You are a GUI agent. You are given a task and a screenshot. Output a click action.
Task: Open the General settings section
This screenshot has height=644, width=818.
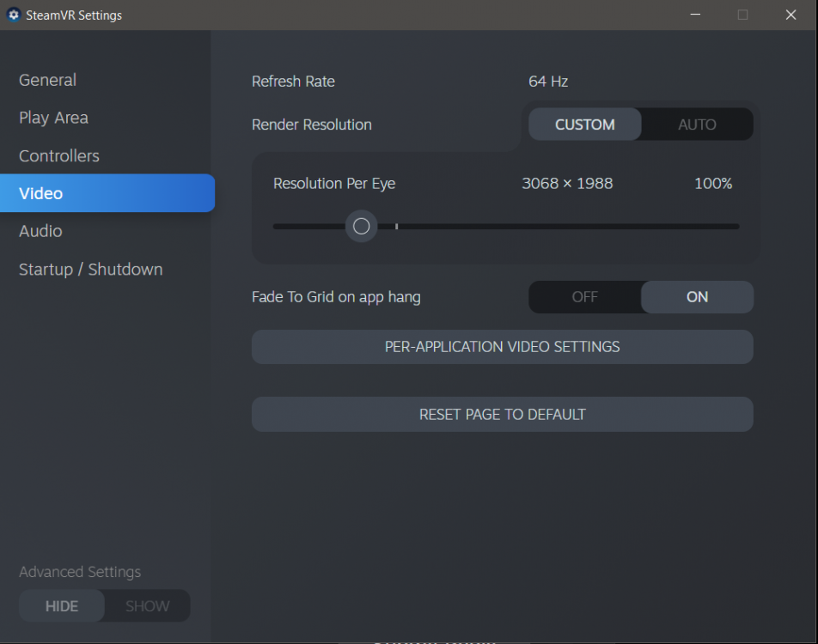pyautogui.click(x=47, y=80)
